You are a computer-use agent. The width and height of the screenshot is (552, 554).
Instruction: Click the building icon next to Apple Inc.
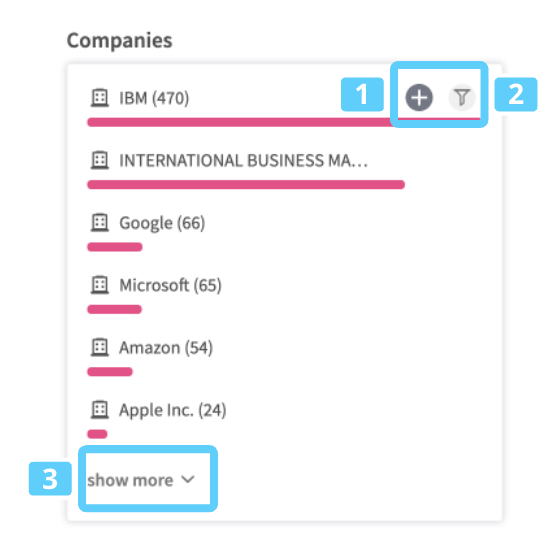coord(100,410)
